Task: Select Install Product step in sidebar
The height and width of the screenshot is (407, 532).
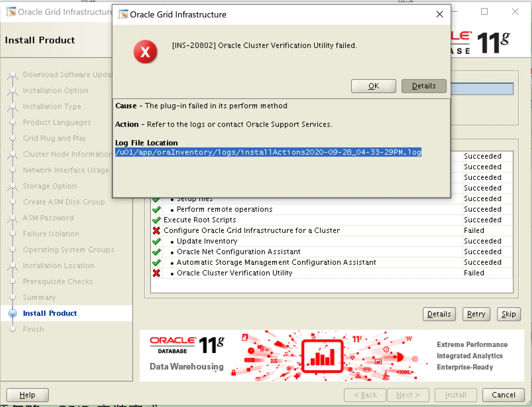Action: pos(50,313)
